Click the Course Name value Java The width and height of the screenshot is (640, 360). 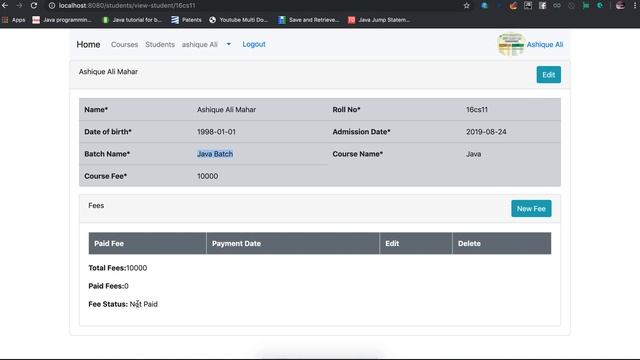point(473,154)
